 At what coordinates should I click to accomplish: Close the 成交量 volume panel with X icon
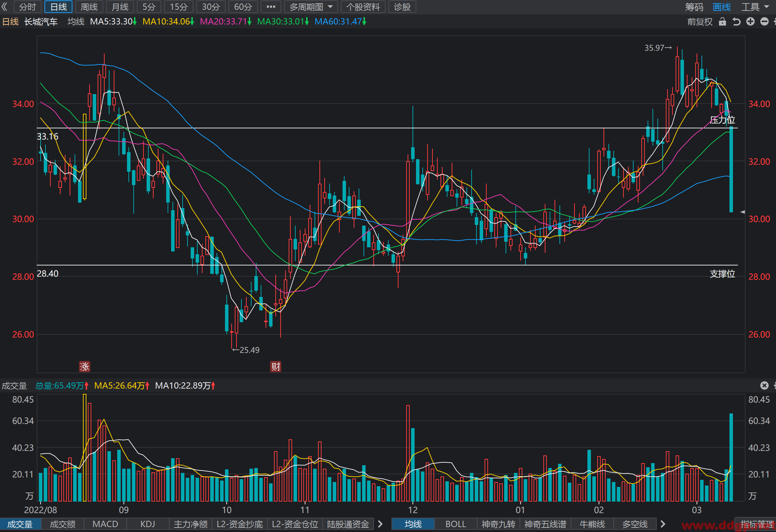point(764,385)
